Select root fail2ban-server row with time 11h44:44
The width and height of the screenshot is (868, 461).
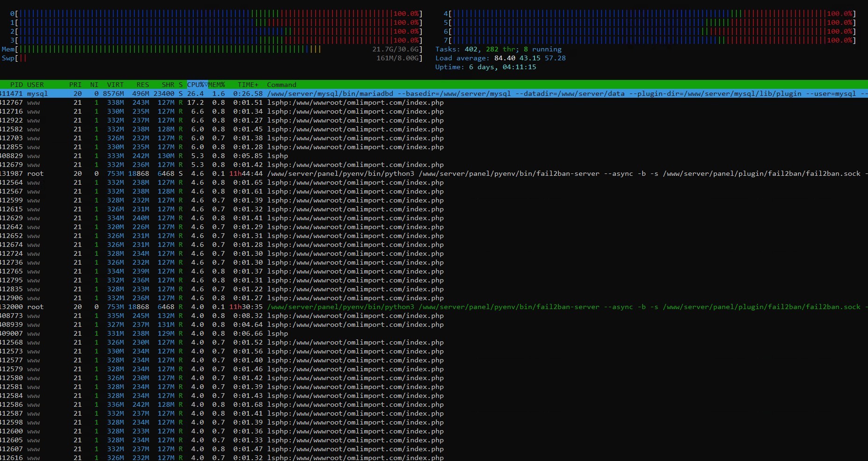(434, 173)
